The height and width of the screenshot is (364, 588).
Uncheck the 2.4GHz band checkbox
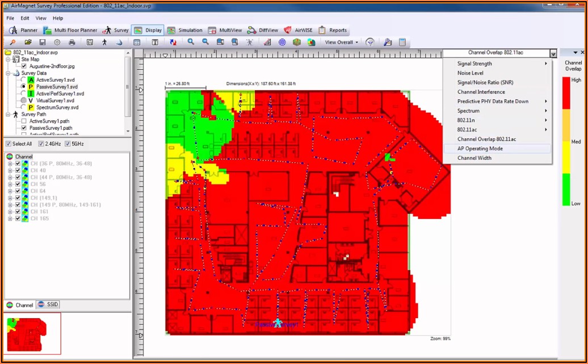click(x=41, y=144)
